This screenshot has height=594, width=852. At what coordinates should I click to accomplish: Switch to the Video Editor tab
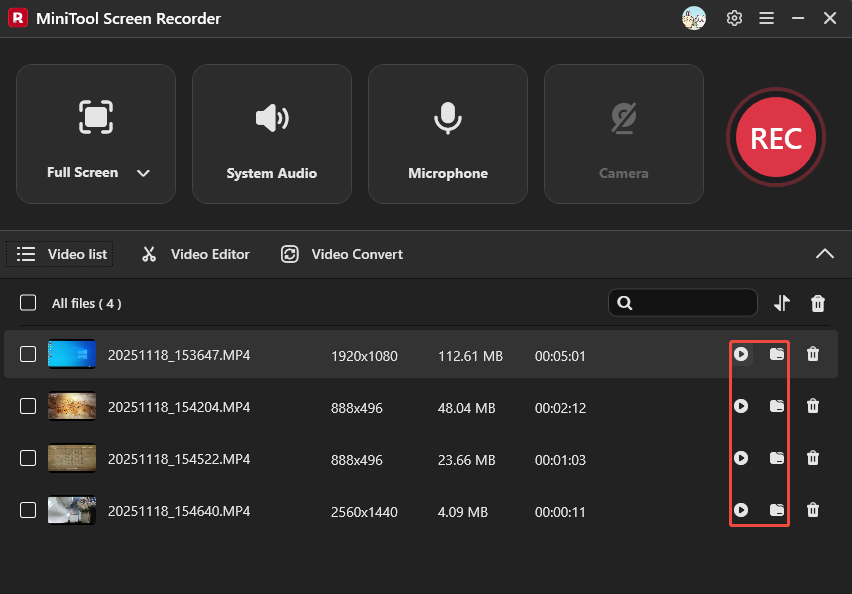tap(195, 254)
